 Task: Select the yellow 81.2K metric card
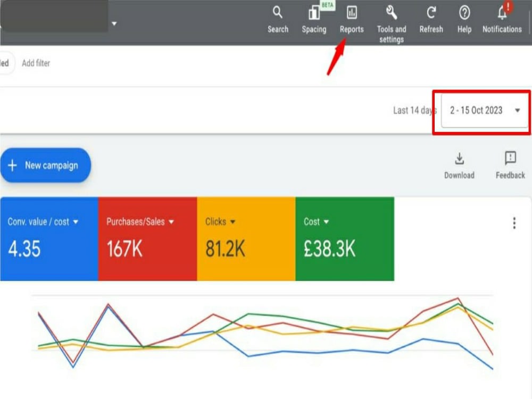pyautogui.click(x=246, y=239)
